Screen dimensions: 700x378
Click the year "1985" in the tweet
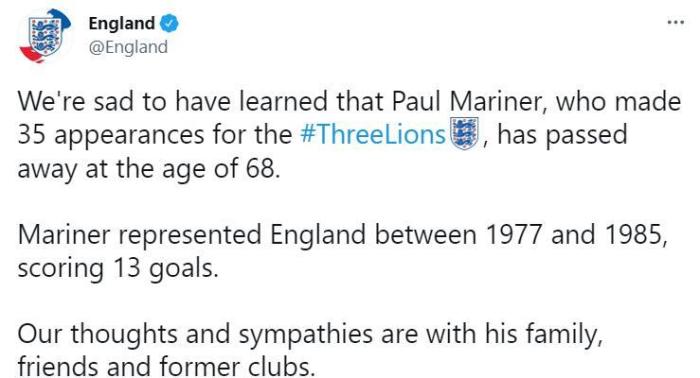(x=633, y=234)
